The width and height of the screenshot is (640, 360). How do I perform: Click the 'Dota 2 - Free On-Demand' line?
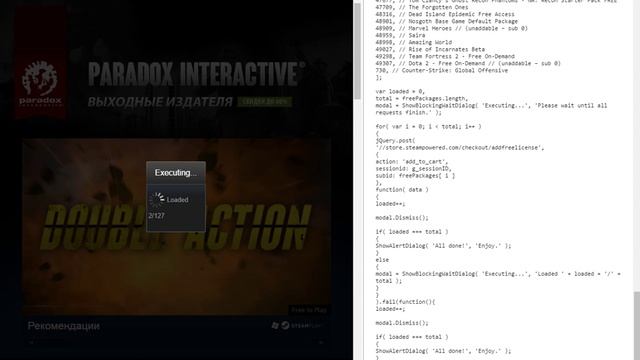(468, 63)
